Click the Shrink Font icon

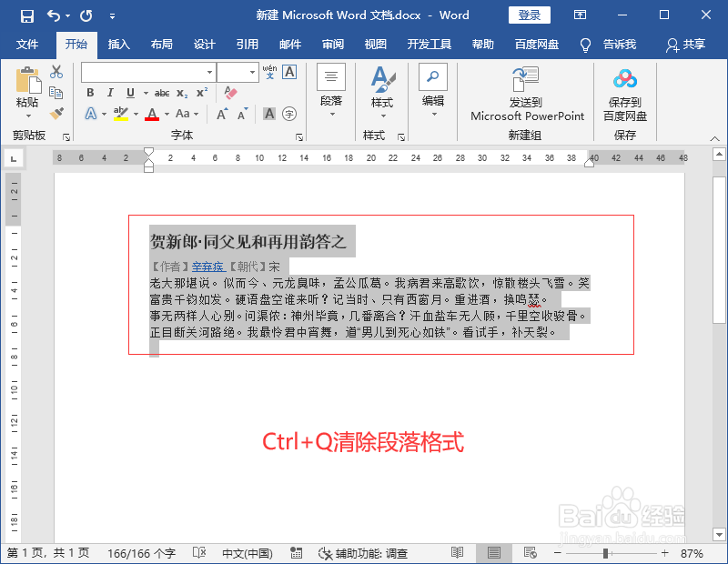[242, 114]
